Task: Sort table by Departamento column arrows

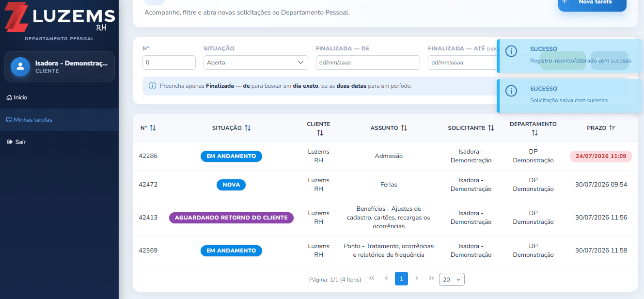Action: tap(534, 132)
